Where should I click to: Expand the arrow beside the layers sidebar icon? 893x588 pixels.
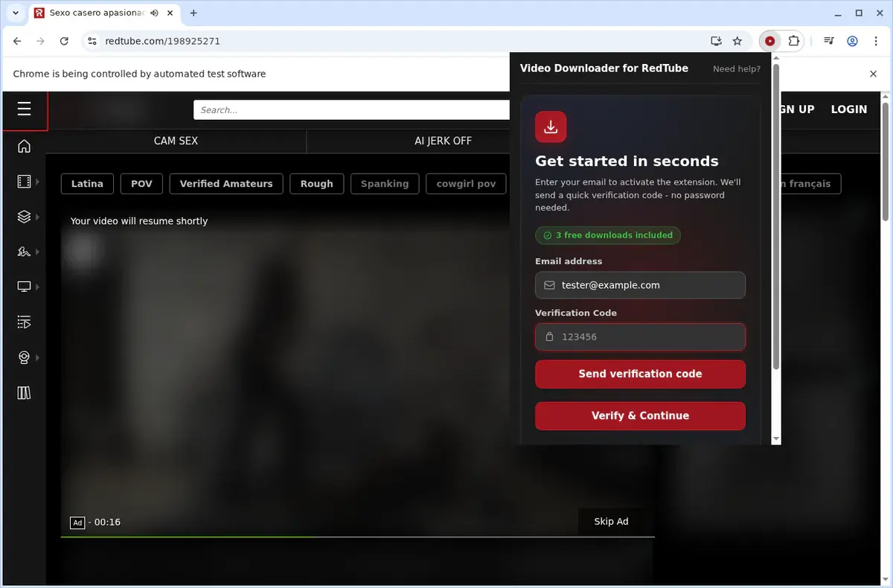pos(37,217)
